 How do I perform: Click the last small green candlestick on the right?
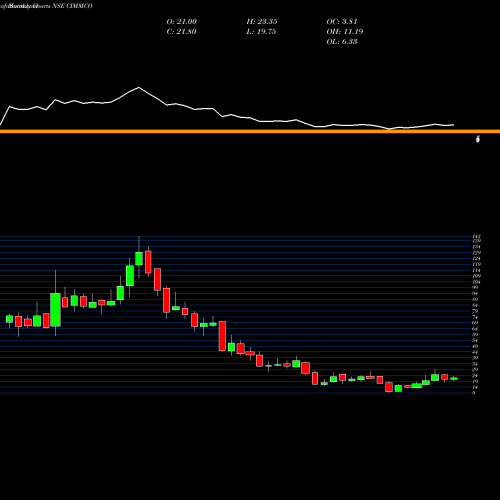pos(454,378)
